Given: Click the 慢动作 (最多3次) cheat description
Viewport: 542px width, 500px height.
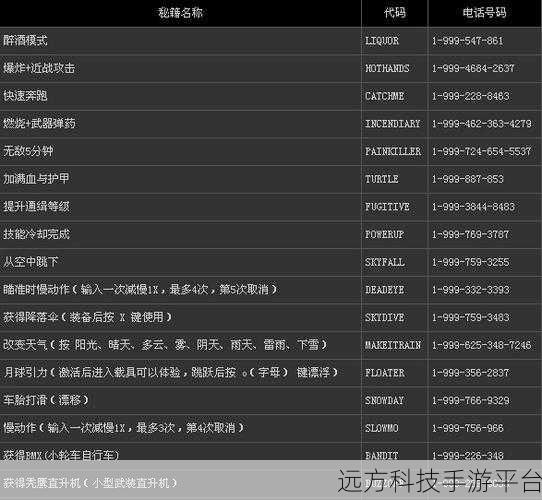Looking at the screenshot, I should [x=123, y=428].
